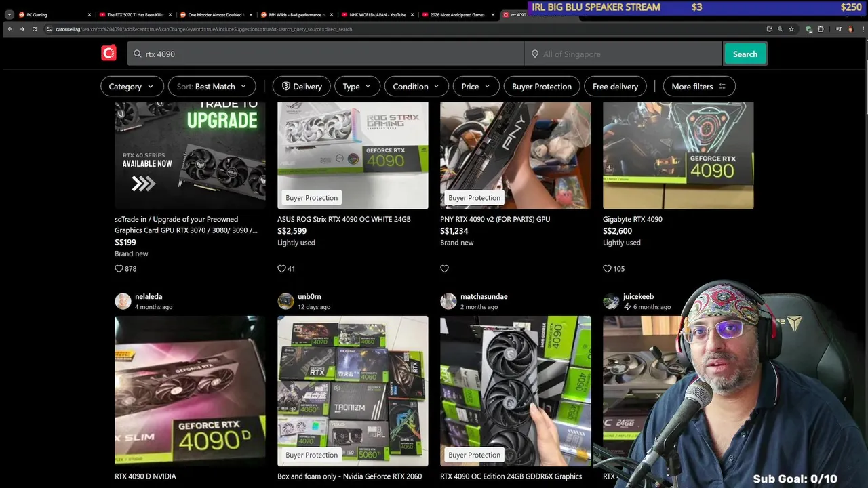Toggle the Buyer Protection filter

[541, 86]
